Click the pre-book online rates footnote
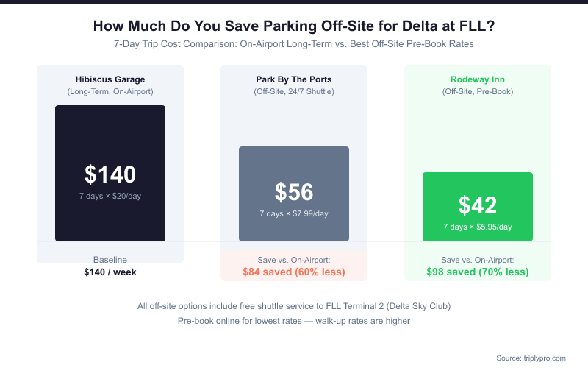 click(294, 321)
